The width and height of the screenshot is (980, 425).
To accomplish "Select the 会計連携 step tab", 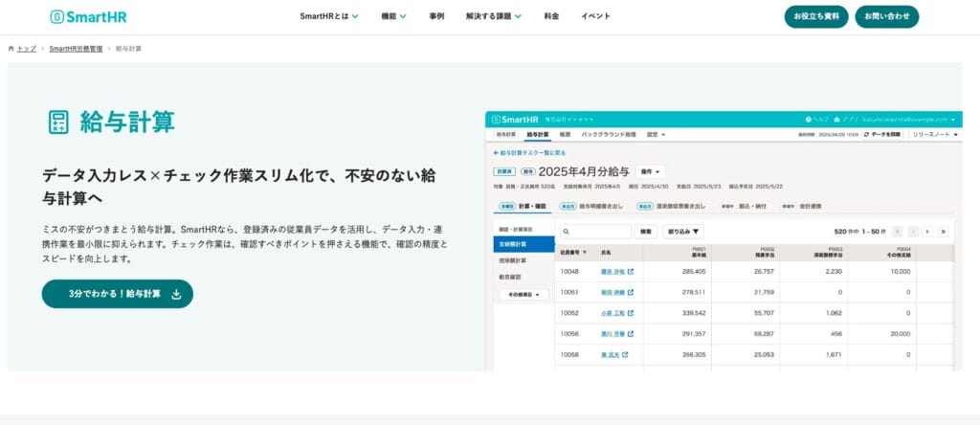I will [x=802, y=206].
